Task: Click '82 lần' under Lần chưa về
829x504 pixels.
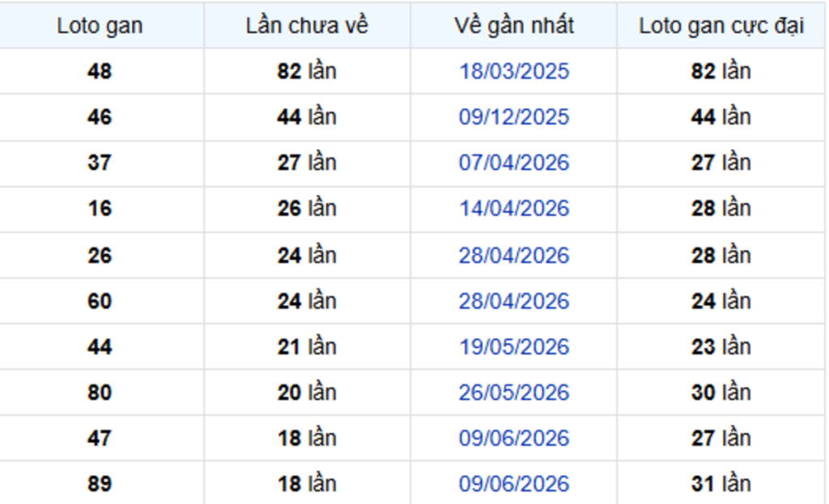Action: pyautogui.click(x=307, y=71)
